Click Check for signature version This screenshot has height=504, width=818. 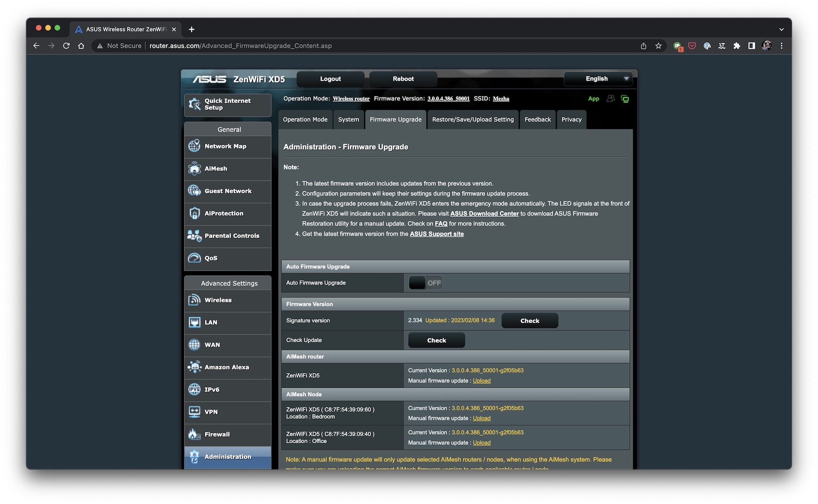530,320
